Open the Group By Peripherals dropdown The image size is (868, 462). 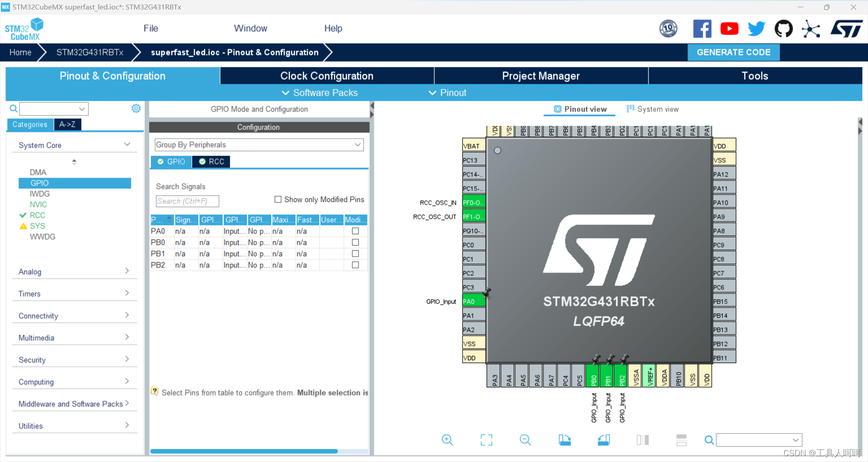pyautogui.click(x=259, y=145)
